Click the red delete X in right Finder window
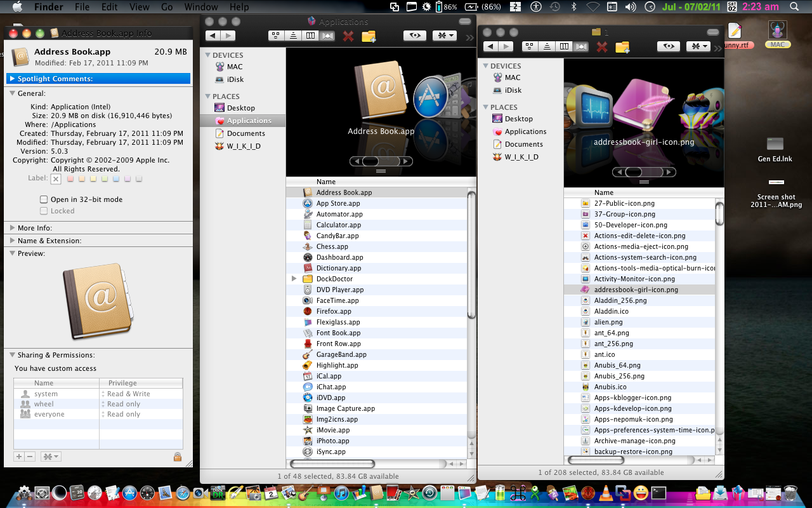The height and width of the screenshot is (508, 812). coord(602,46)
